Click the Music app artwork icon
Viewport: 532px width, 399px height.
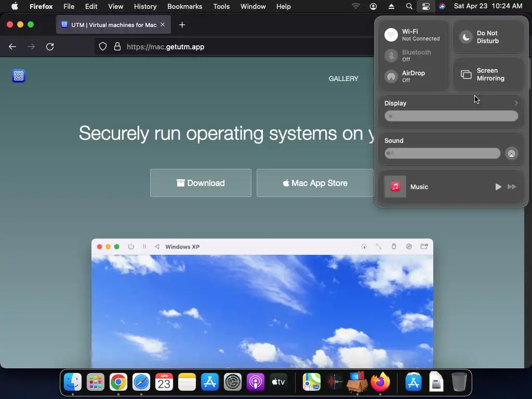coord(395,187)
